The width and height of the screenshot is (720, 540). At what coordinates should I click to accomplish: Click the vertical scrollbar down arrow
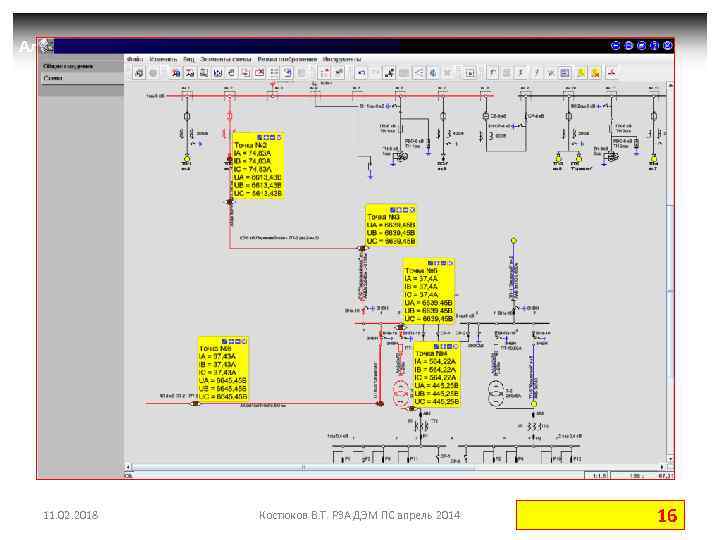[x=670, y=459]
